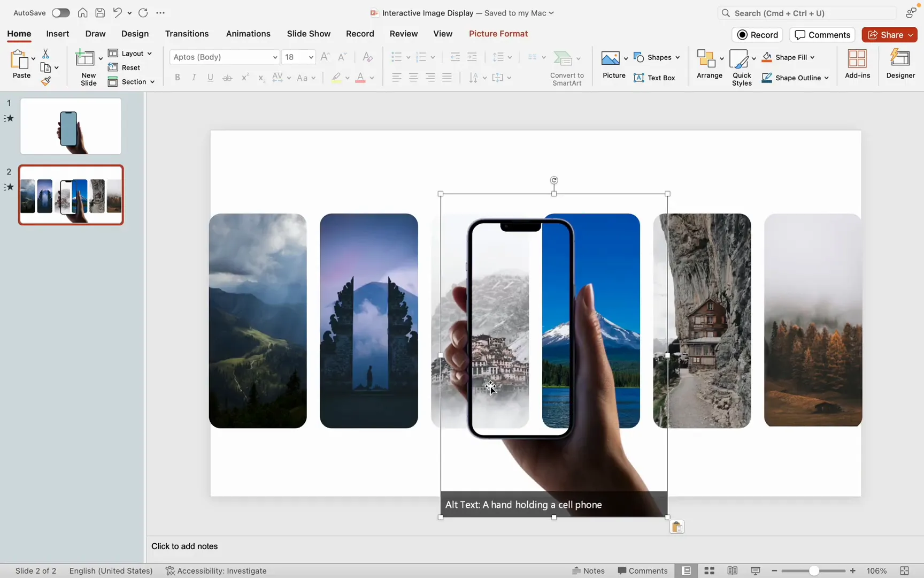
Task: Toggle AutoSave switch
Action: tap(60, 13)
